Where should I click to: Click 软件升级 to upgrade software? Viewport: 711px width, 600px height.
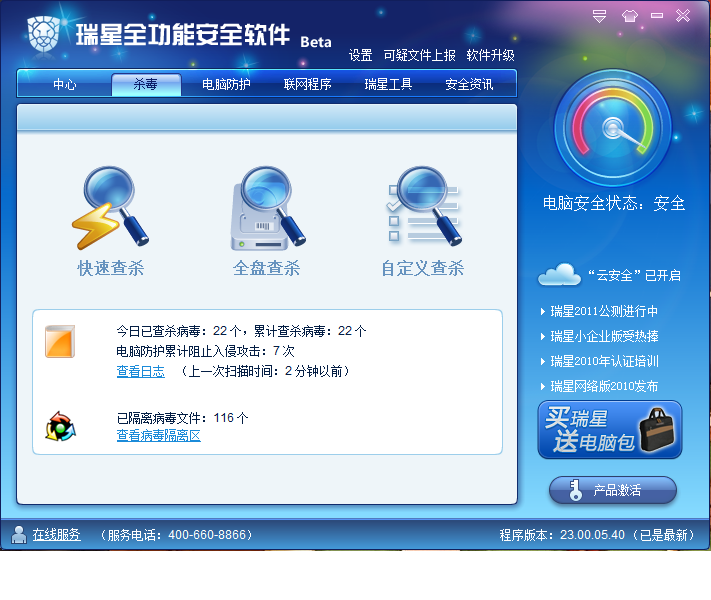491,55
